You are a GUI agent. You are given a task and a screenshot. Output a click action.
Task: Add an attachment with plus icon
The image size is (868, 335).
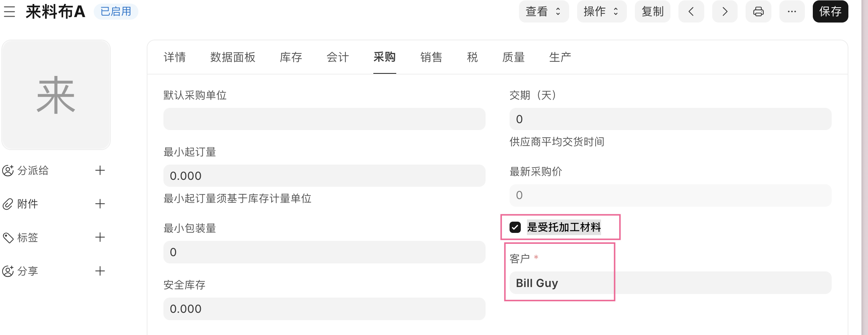pyautogui.click(x=100, y=204)
